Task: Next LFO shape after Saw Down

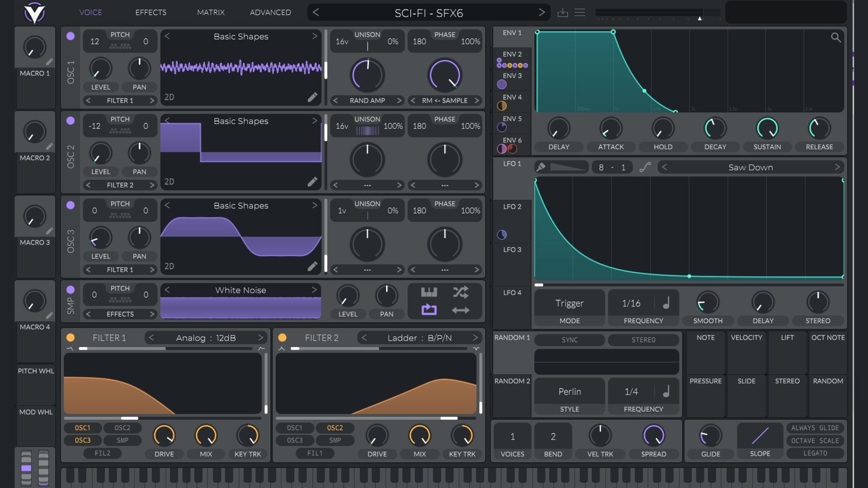Action: pos(837,167)
